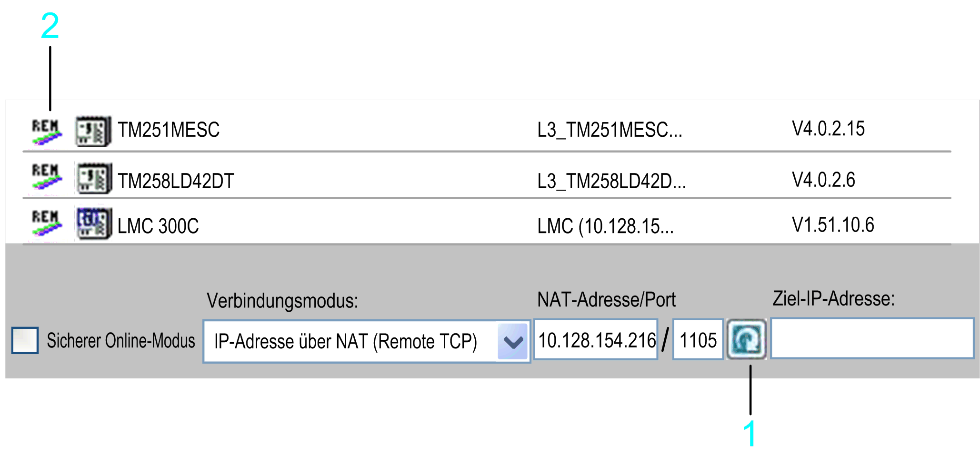The height and width of the screenshot is (458, 980).
Task: Open the IP-Adresse über NAT combo box
Action: click(367, 341)
